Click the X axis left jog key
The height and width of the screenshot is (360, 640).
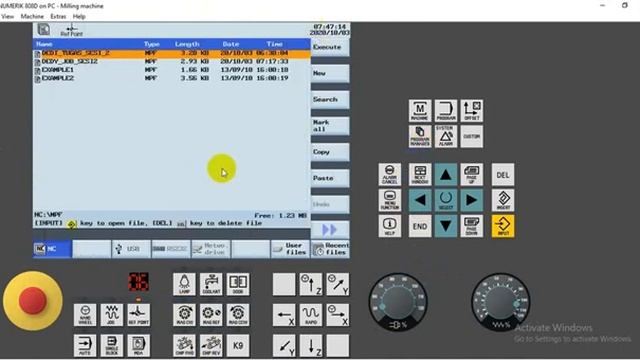pos(284,315)
